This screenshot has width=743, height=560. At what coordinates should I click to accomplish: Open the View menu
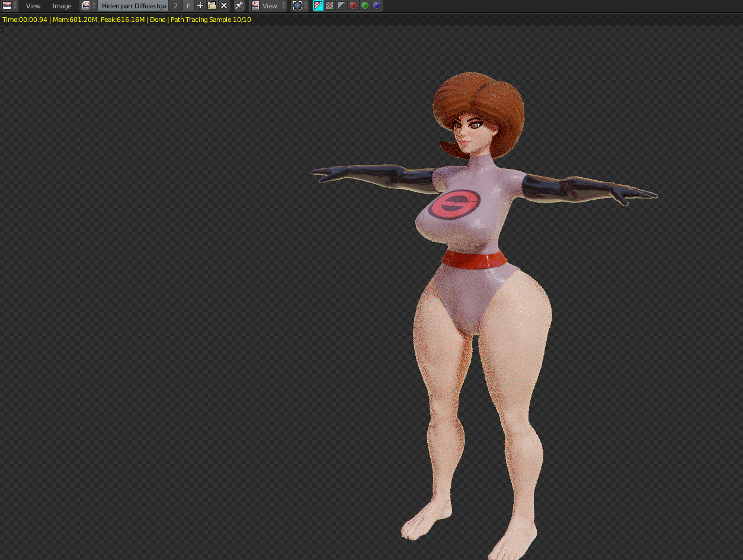[x=33, y=6]
